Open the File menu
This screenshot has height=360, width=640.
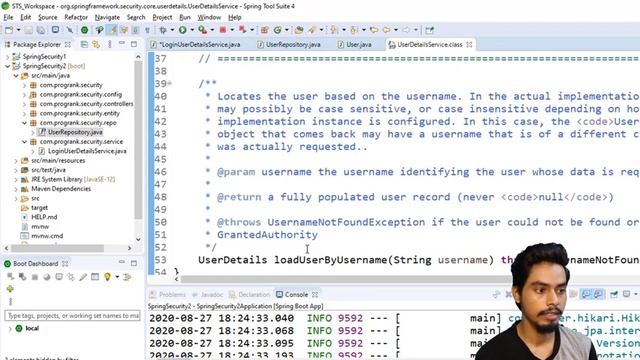point(8,17)
